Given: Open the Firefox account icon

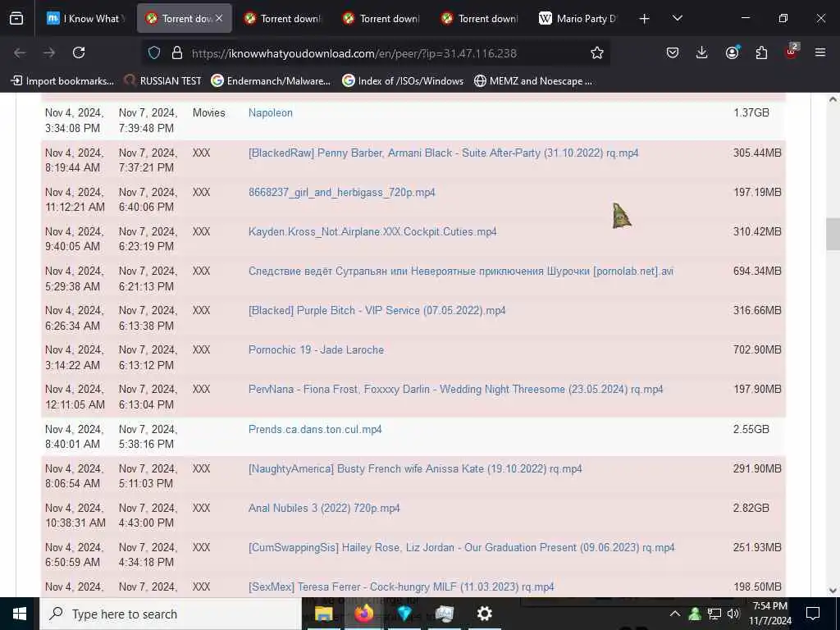Looking at the screenshot, I should pos(732,52).
